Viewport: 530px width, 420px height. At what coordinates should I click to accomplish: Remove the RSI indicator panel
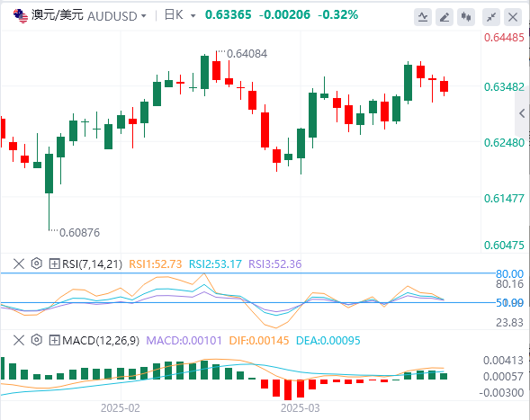(x=19, y=264)
